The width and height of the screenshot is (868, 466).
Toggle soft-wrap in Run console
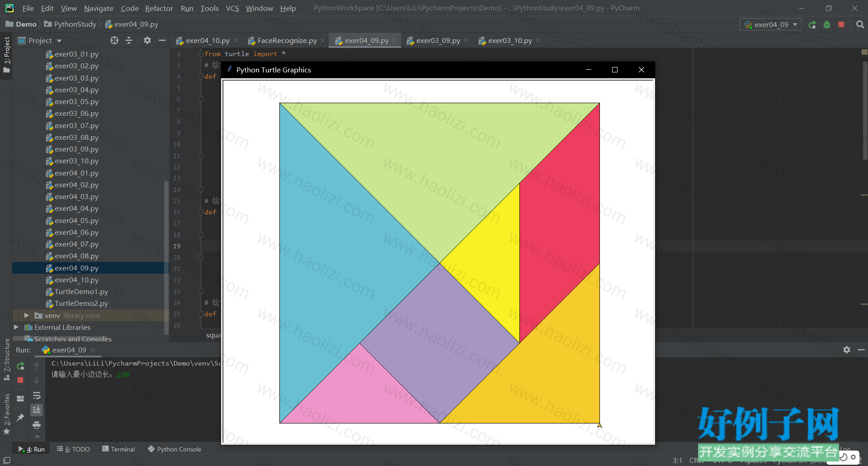click(x=37, y=395)
